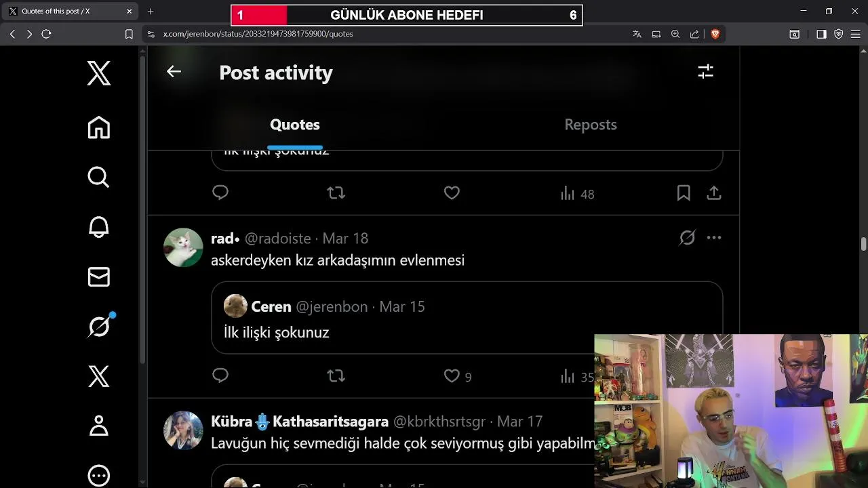Open Mar 18 timestamp on rad's post

(x=345, y=239)
